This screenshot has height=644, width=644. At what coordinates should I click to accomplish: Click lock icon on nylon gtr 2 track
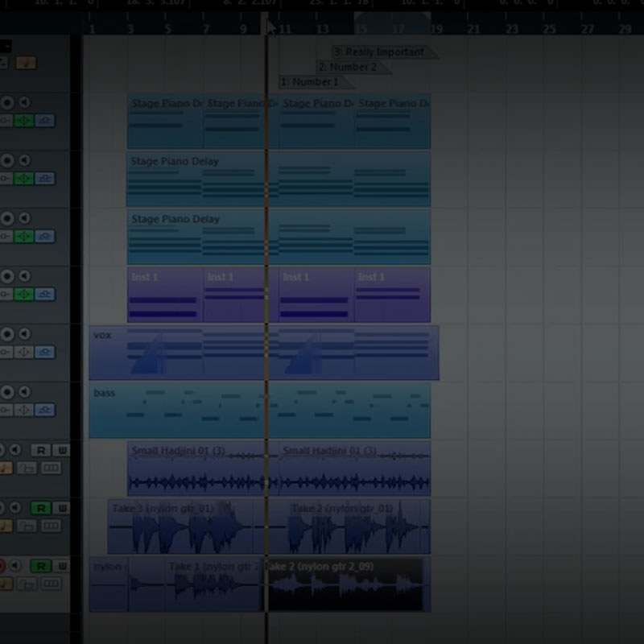27,584
